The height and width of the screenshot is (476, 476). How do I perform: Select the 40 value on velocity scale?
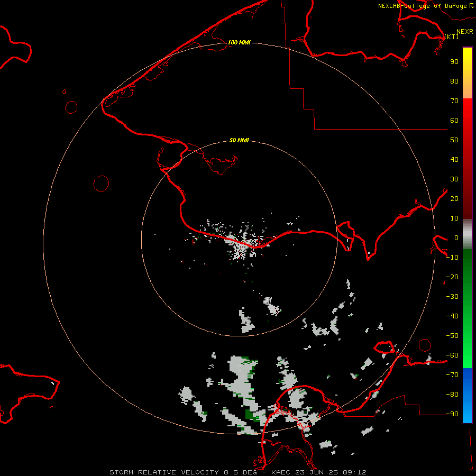(454, 159)
